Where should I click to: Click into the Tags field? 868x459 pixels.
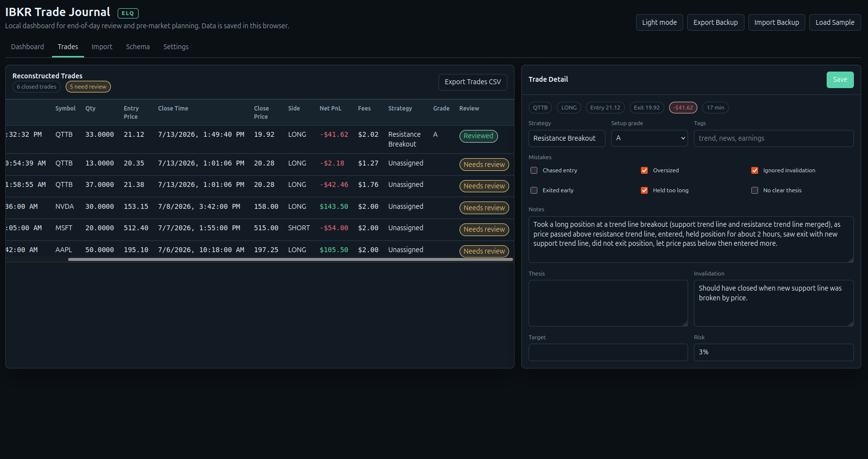(773, 138)
